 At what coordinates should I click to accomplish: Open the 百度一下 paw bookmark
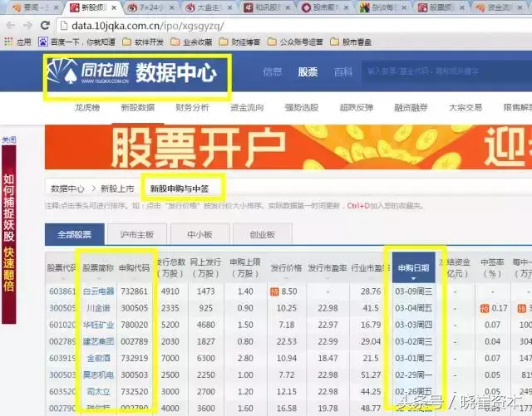click(42, 42)
